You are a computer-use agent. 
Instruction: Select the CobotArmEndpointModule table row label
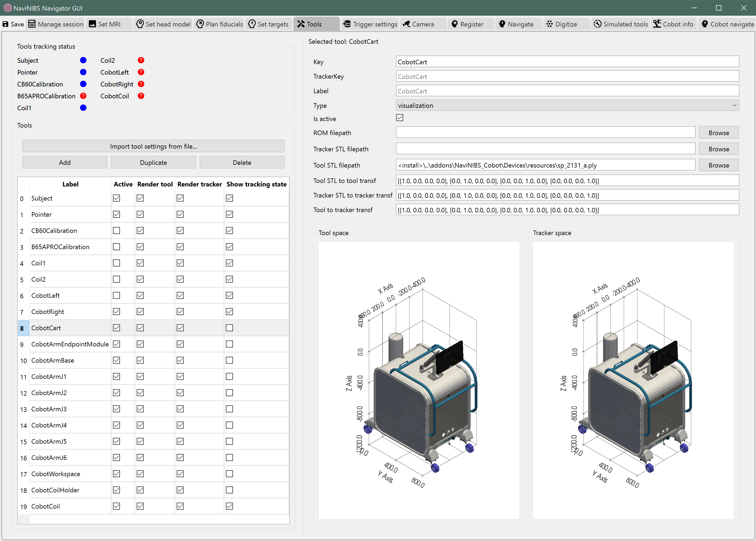(70, 344)
